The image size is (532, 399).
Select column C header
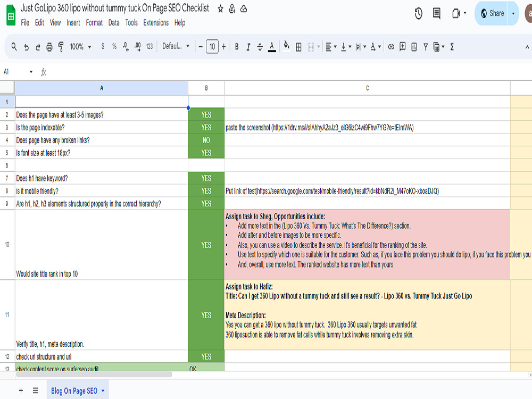click(367, 88)
